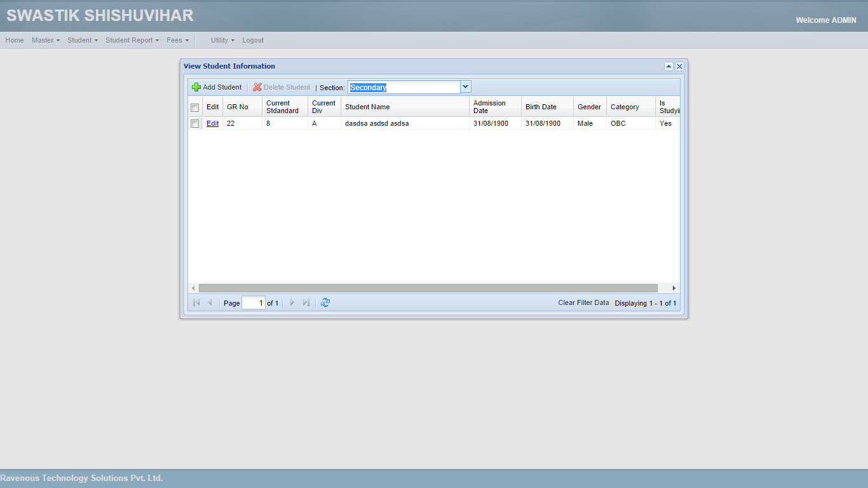Check the row checkbox for GR No 22
The width and height of the screenshot is (868, 488).
[195, 124]
